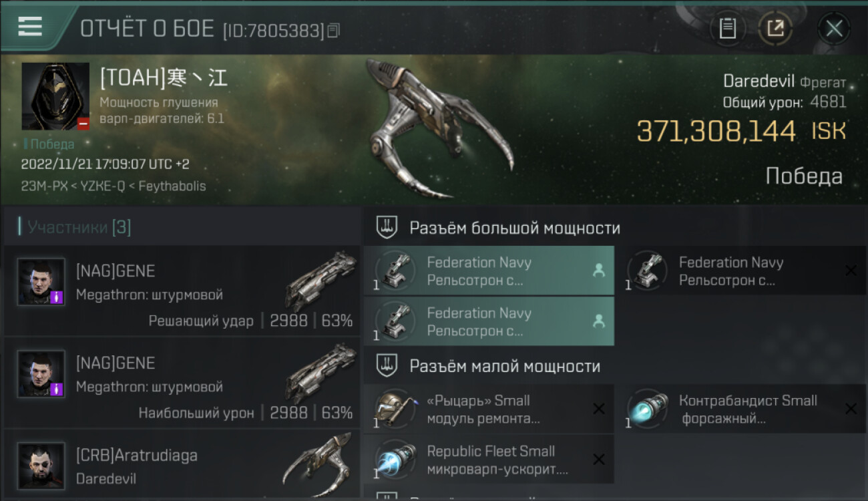Select the second highlighted Federation Navy railgun module
Screen dimensions: 868x501
click(489, 321)
